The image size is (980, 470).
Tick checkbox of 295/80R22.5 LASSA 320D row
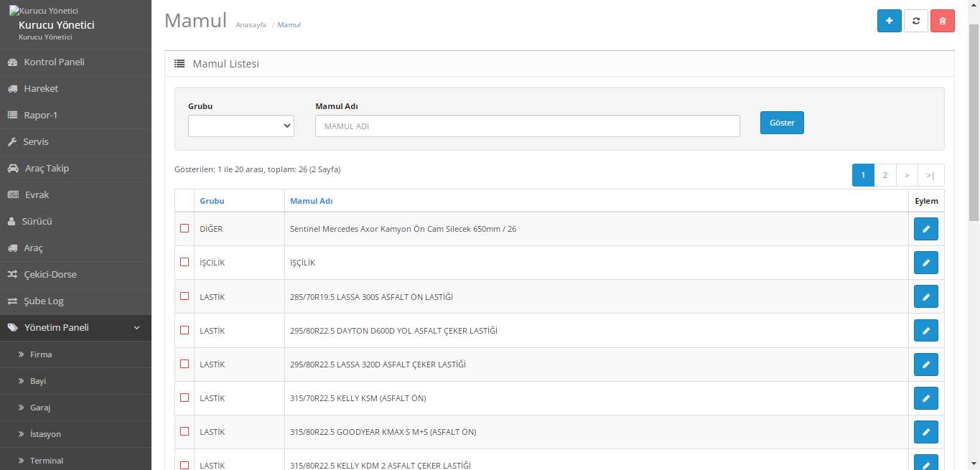pyautogui.click(x=185, y=364)
